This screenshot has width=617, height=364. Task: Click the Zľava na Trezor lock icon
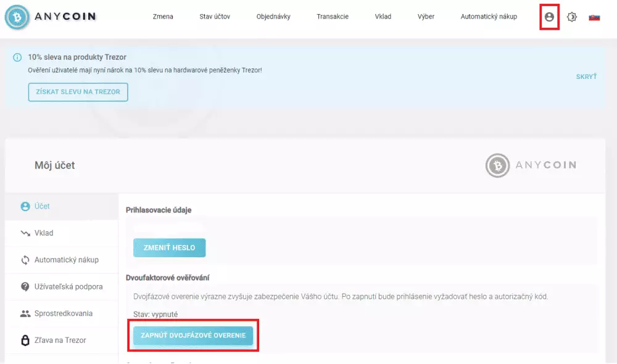coord(25,340)
